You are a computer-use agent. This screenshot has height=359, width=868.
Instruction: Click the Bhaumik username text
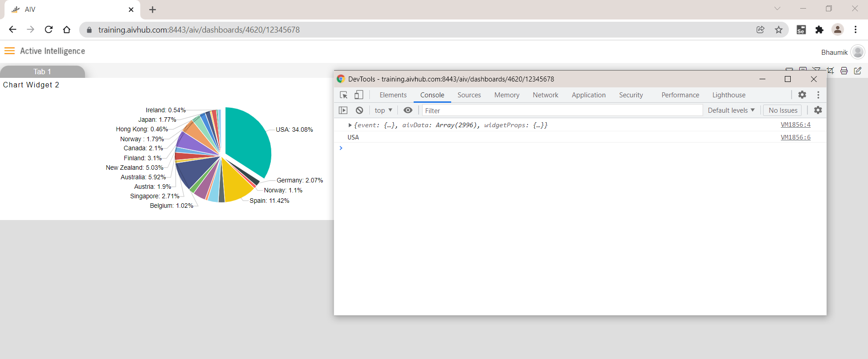(834, 53)
